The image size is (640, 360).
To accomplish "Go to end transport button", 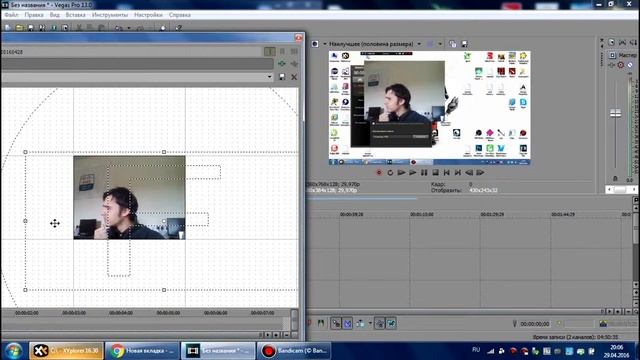I will tap(458, 173).
